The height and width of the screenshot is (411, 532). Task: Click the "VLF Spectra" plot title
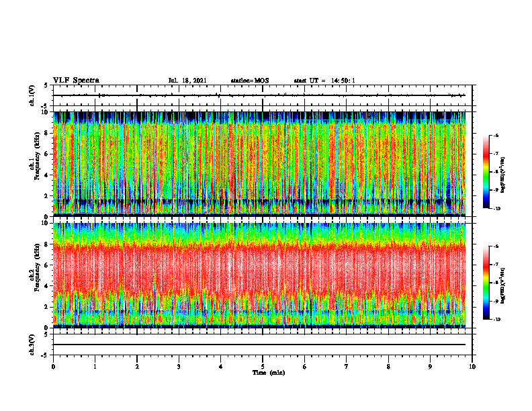[x=76, y=81]
